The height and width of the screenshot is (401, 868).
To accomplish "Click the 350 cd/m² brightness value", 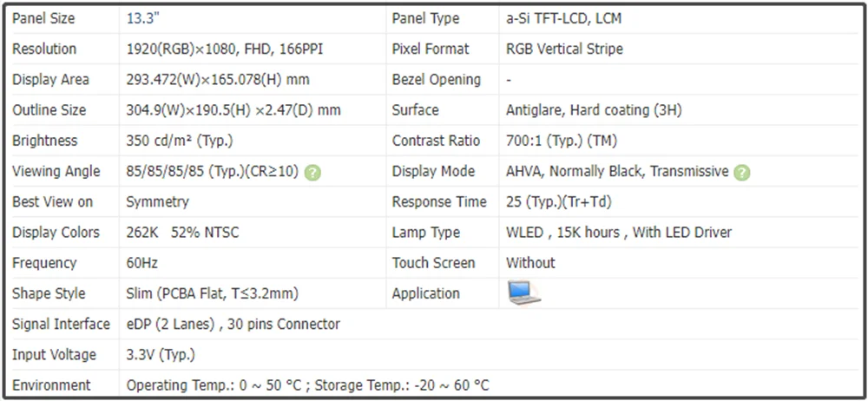I will click(x=180, y=141).
